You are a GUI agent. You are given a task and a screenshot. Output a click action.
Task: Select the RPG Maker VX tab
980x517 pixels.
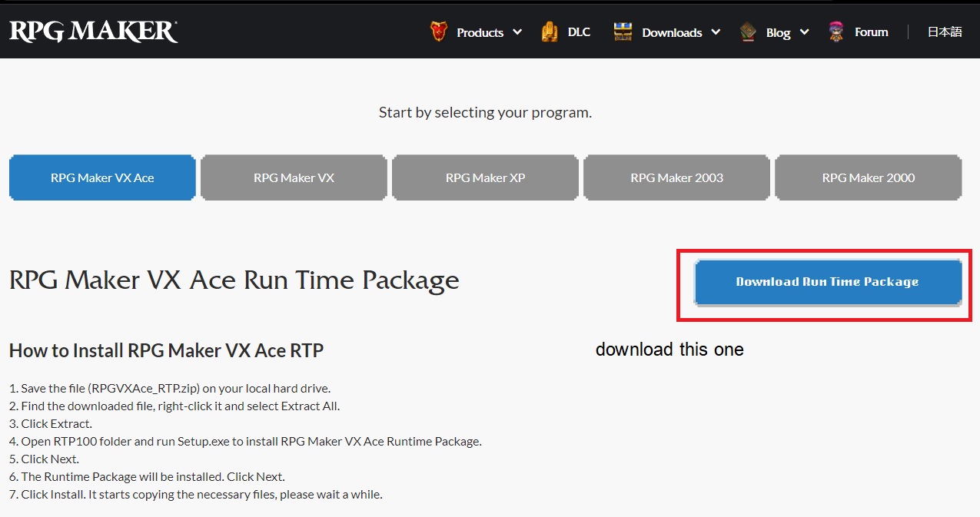coord(294,177)
